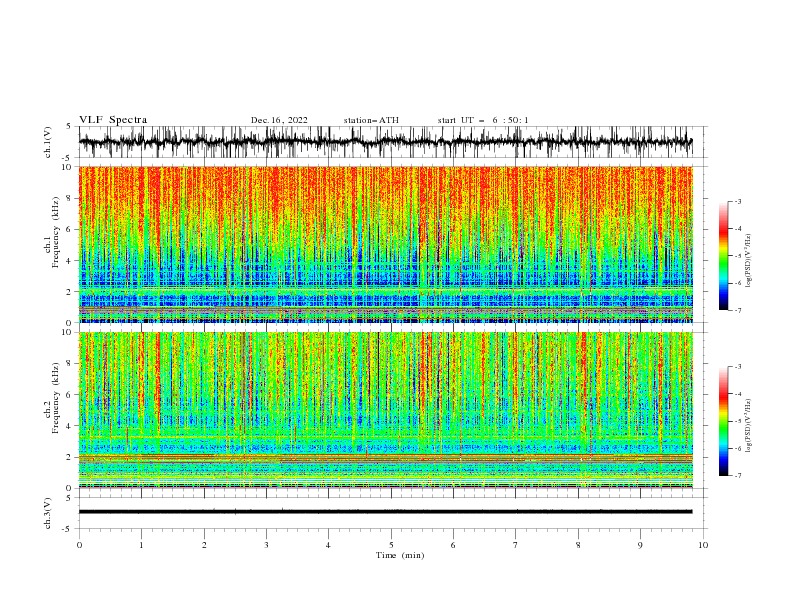Click the time axis tick label "4"
Viewport: 792px width, 612px height.
pos(329,545)
